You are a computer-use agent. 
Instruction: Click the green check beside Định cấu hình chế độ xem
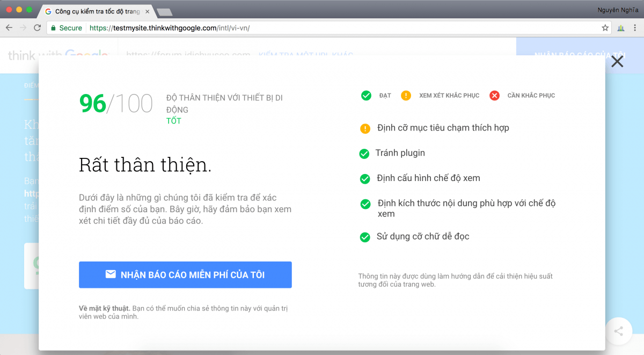365,179
